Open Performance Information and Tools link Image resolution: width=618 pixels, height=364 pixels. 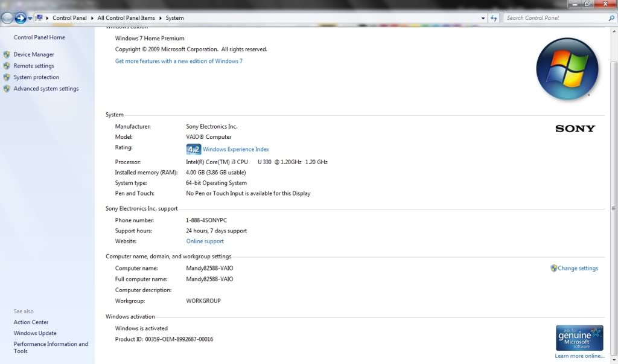(51, 348)
